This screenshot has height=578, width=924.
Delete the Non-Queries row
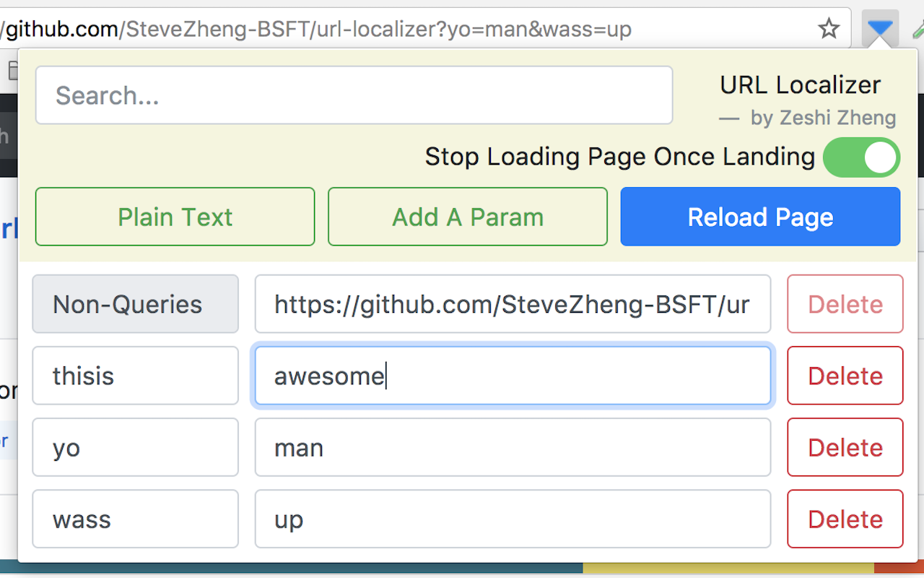point(845,304)
